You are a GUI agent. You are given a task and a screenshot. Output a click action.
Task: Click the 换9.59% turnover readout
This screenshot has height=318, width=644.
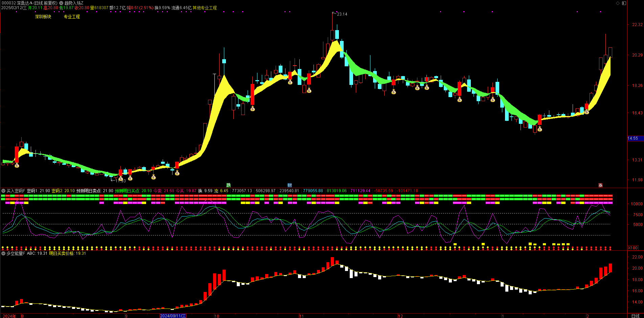(x=162, y=8)
